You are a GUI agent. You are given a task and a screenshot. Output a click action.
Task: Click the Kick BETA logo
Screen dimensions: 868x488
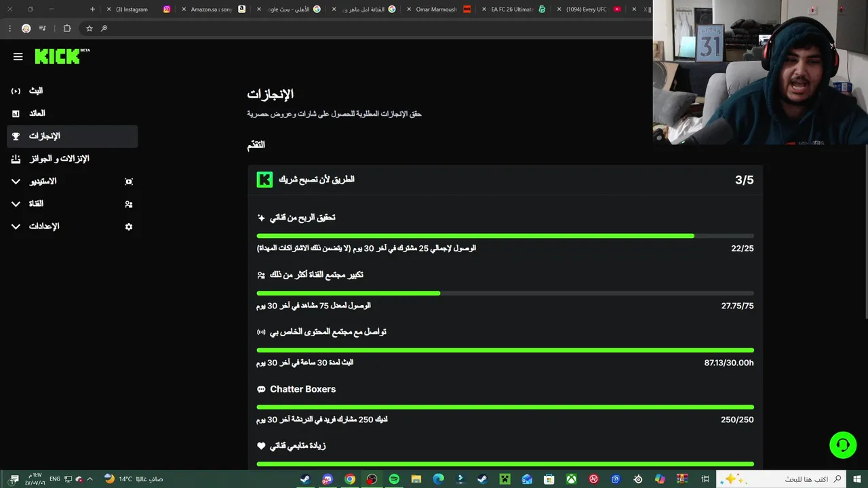coord(62,56)
